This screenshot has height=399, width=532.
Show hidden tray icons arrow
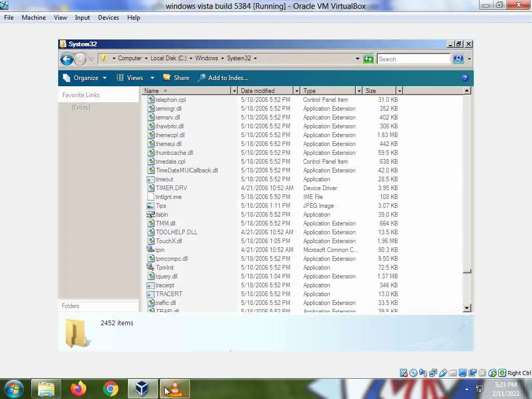(x=467, y=389)
